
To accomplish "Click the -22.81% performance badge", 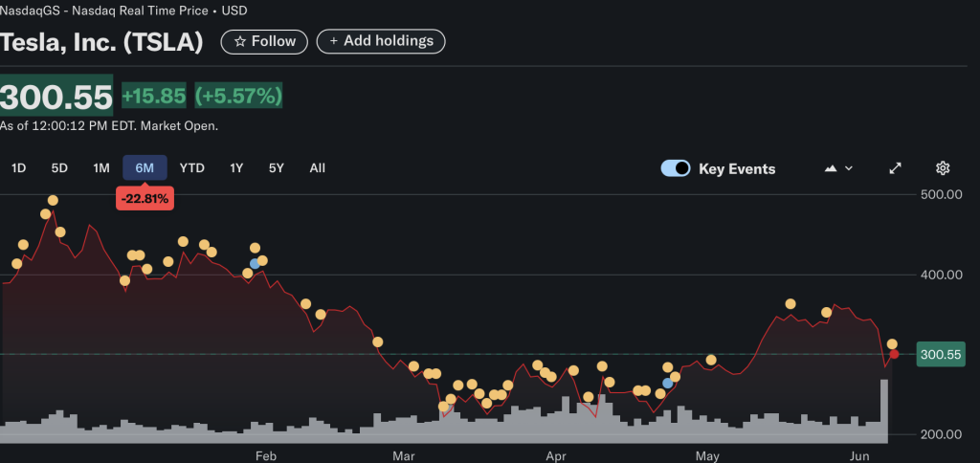I will [145, 199].
